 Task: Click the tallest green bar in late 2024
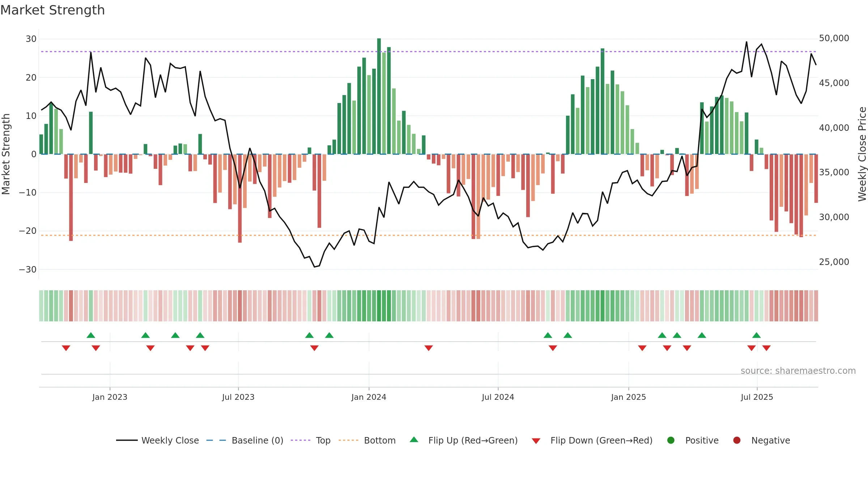coord(603,101)
